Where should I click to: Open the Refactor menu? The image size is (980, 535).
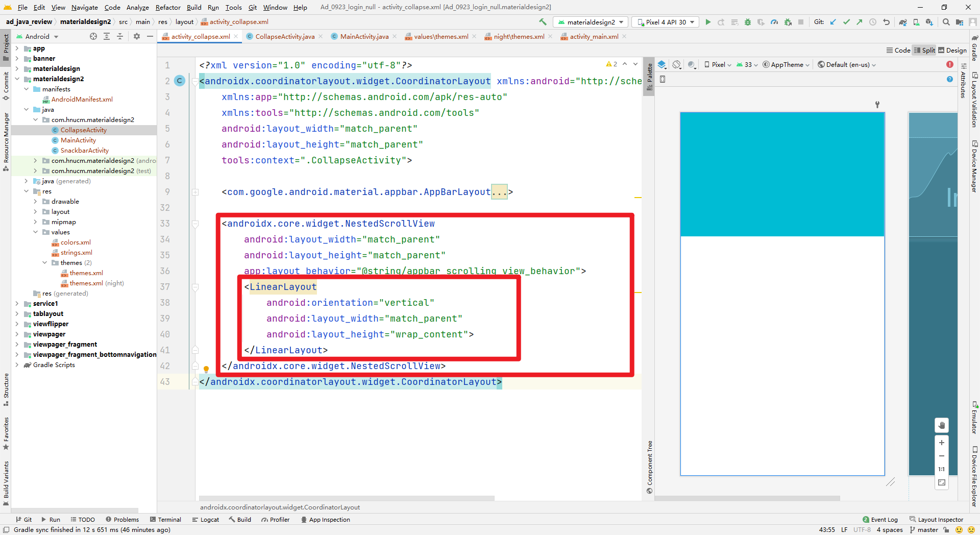pyautogui.click(x=168, y=7)
